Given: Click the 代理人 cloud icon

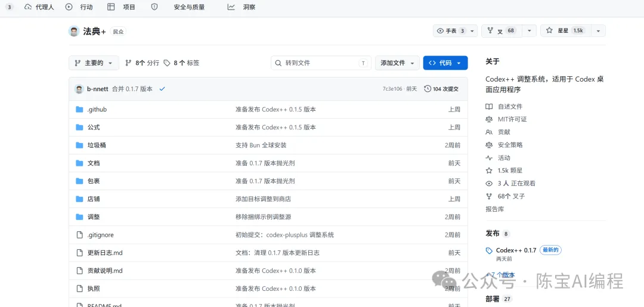Looking at the screenshot, I should (28, 7).
